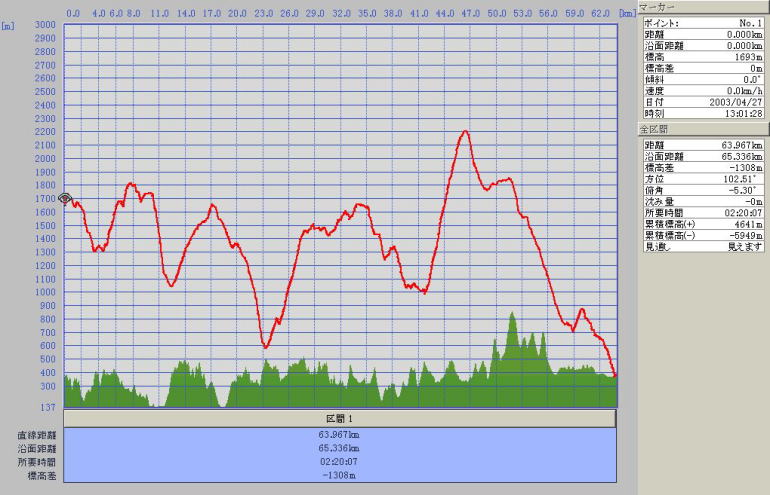Click the [km] unit label on the distance axis
This screenshot has height=495, width=770.
[626, 14]
